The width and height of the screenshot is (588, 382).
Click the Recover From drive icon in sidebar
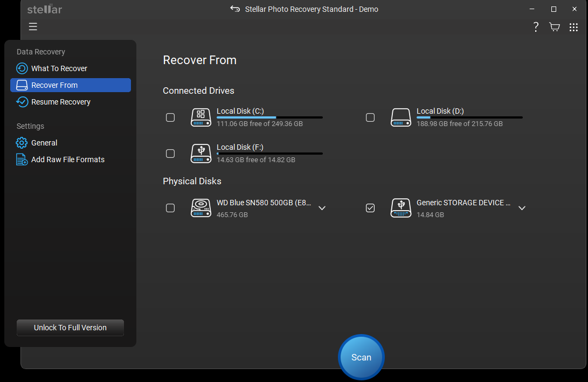point(22,85)
